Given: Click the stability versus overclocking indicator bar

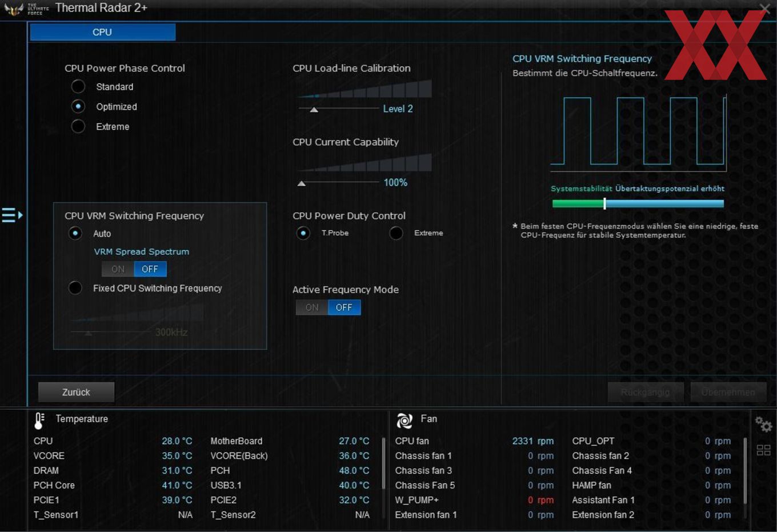Looking at the screenshot, I should pyautogui.click(x=638, y=203).
